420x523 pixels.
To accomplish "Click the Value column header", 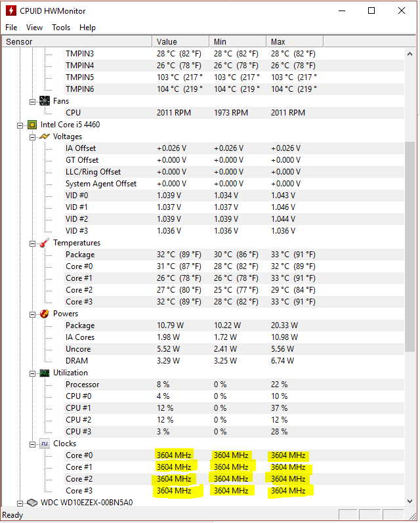I will coord(180,42).
